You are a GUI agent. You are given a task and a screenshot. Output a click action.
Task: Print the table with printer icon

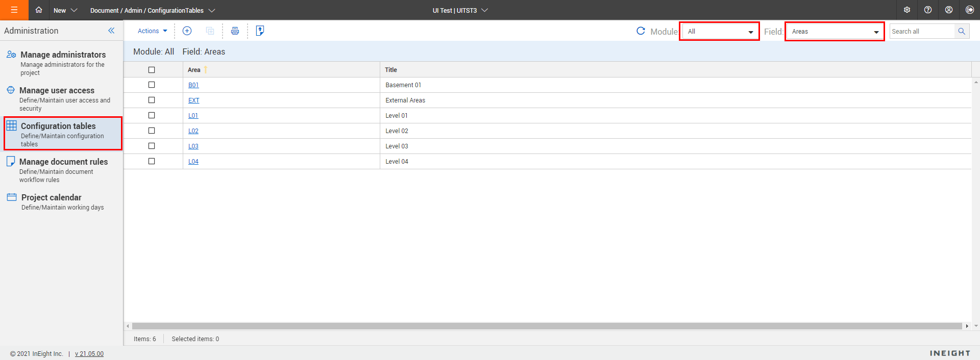[x=235, y=31]
